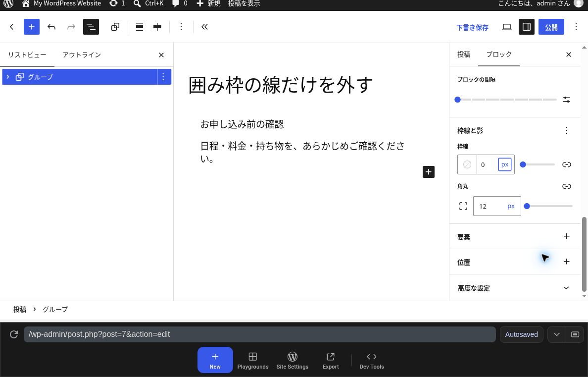588x377 pixels.
Task: Add the 要素 panel with plus
Action: pos(567,236)
